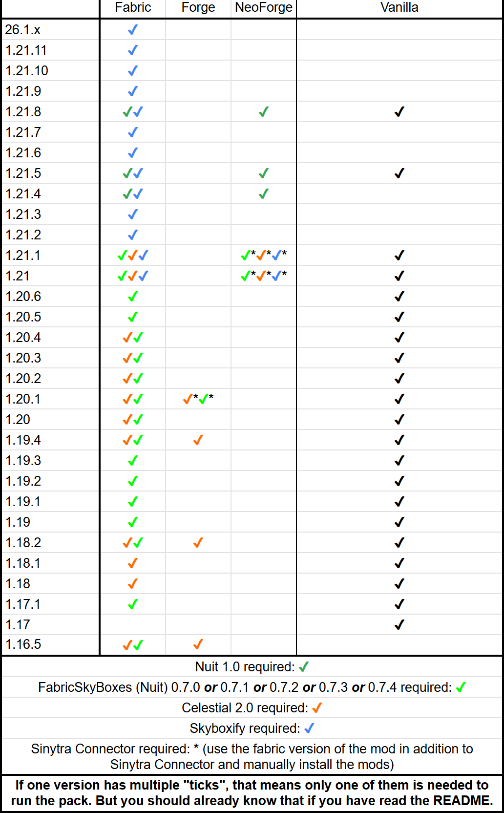Viewport: 504px width, 813px height.
Task: Click the blue Fabric tick for 1.21.7
Action: pos(133,132)
